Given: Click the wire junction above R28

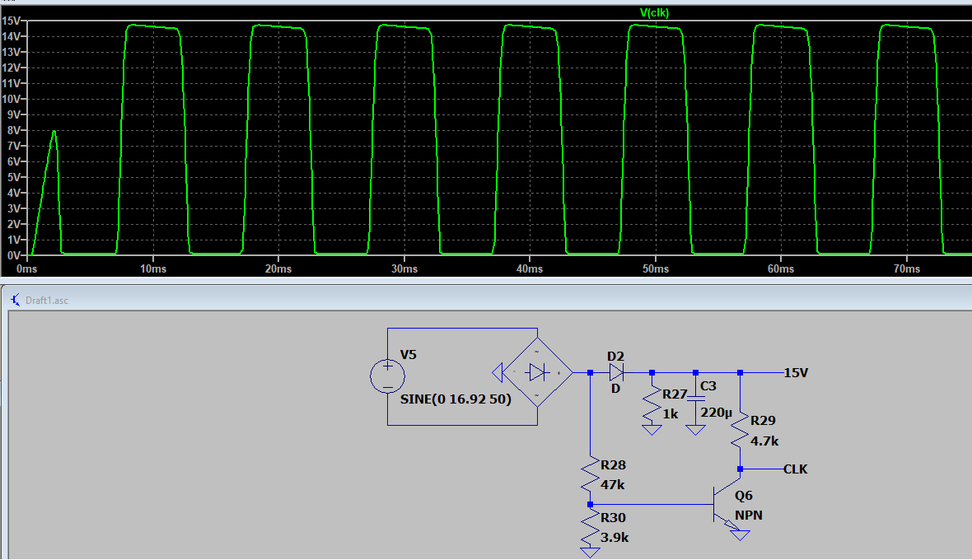Looking at the screenshot, I should pyautogui.click(x=590, y=373).
